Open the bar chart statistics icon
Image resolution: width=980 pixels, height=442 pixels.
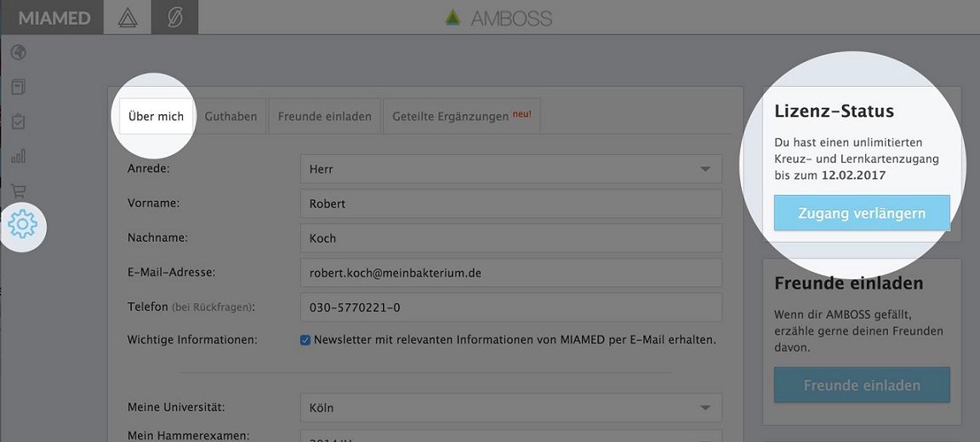18,156
